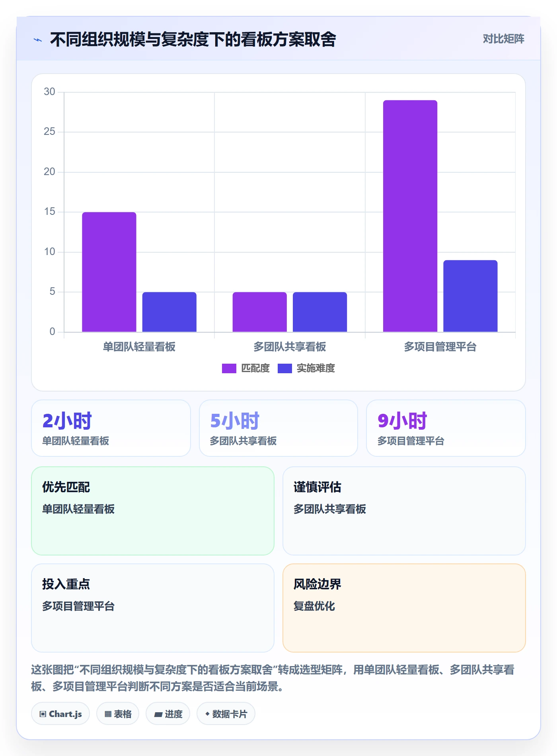Click the 匹配度 legend text

pyautogui.click(x=255, y=368)
